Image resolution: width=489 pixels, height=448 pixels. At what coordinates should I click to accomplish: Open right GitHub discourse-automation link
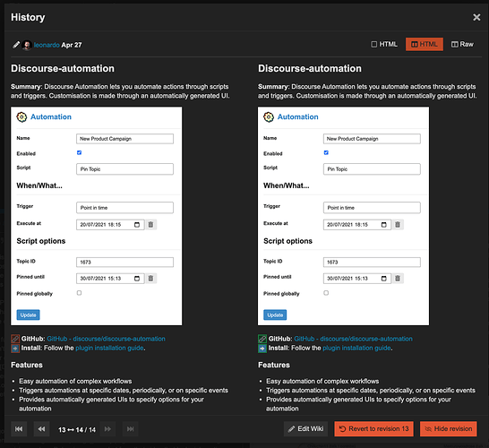(x=353, y=339)
